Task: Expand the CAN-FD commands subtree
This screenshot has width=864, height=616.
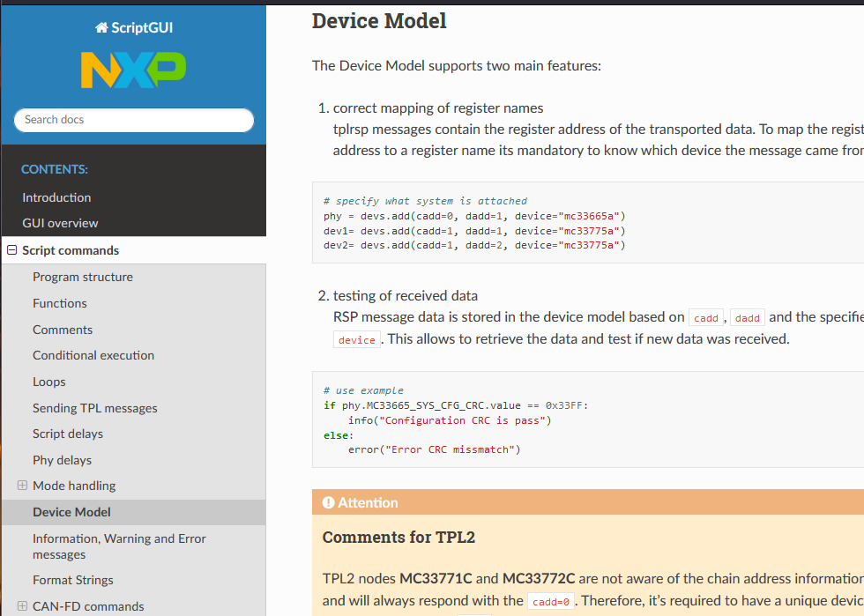Action: click(x=22, y=605)
